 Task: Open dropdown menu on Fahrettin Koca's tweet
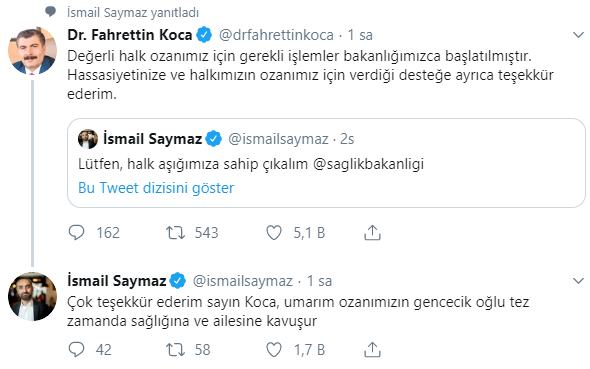(x=578, y=35)
